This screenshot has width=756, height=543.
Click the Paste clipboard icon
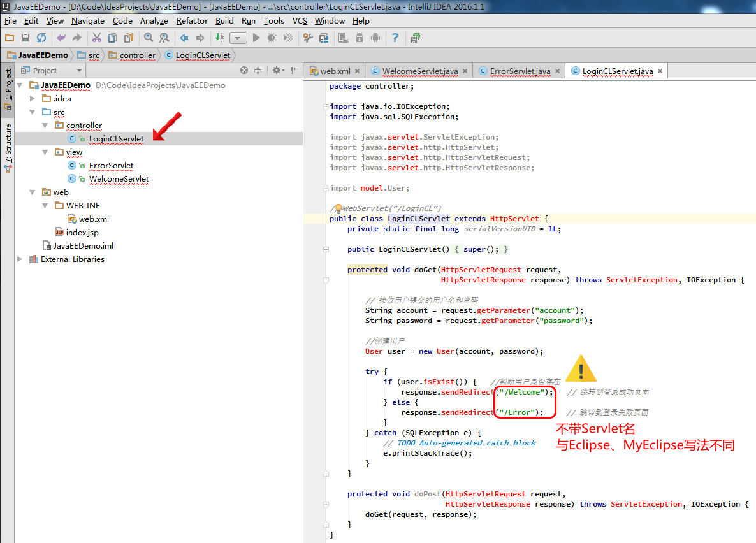(x=129, y=38)
